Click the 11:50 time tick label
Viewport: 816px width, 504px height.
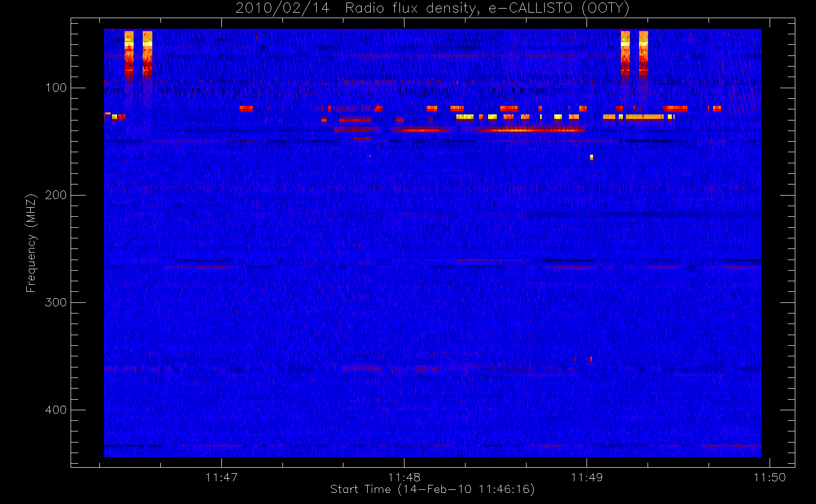coord(770,477)
